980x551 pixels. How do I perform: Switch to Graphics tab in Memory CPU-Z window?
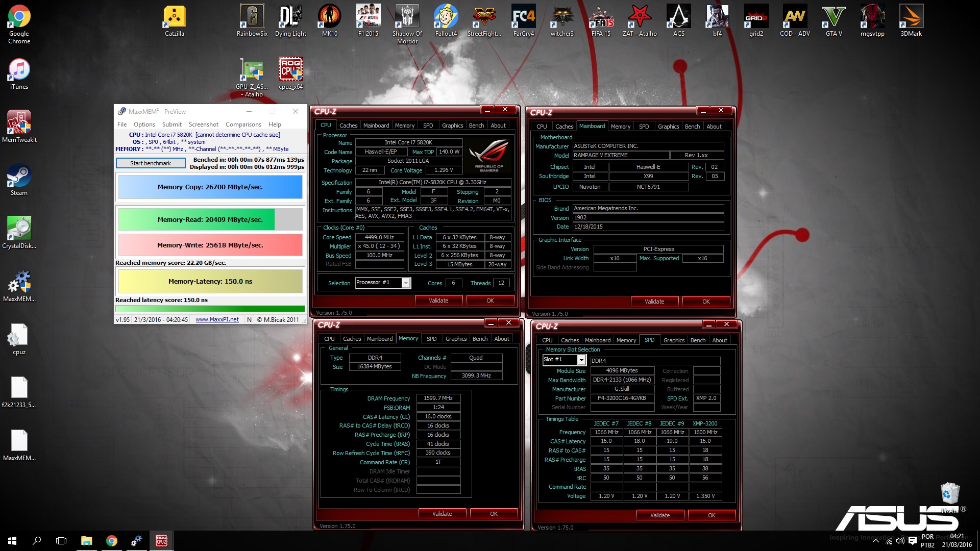(456, 339)
